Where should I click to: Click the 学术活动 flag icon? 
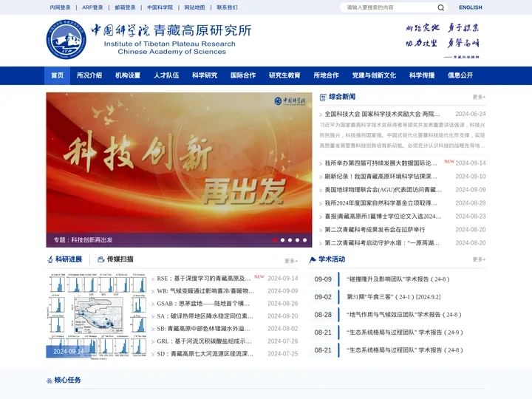tap(313, 260)
